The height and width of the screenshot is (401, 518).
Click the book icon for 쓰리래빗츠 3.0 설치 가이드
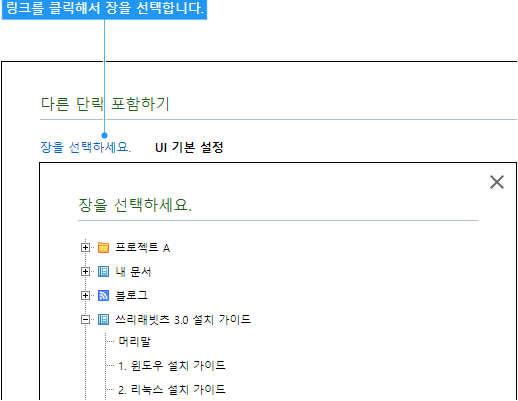103,320
